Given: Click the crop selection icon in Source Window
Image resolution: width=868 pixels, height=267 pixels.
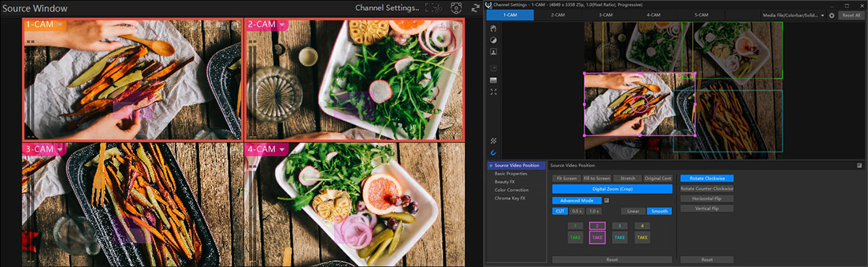Looking at the screenshot, I should click(x=434, y=8).
